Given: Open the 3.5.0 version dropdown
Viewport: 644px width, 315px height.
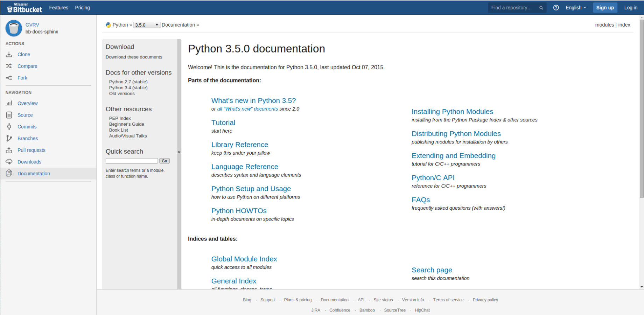Looking at the screenshot, I should click(x=147, y=25).
